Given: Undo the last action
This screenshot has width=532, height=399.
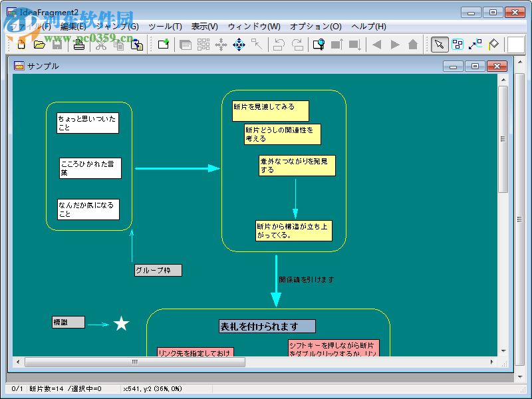Looking at the screenshot, I should (x=279, y=45).
